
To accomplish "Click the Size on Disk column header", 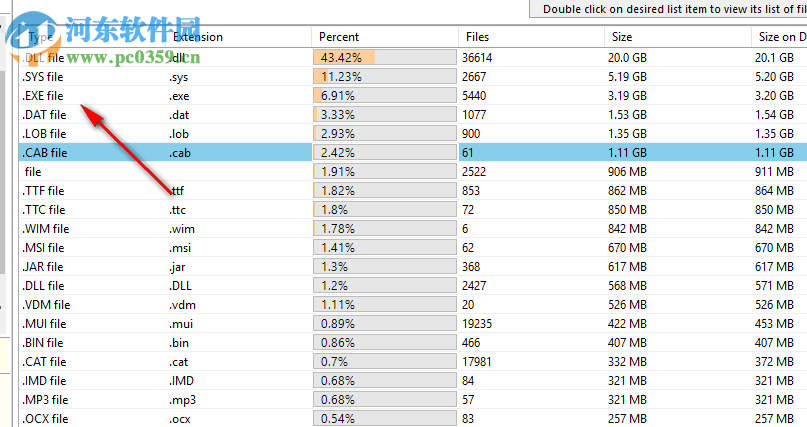I will pyautogui.click(x=779, y=37).
